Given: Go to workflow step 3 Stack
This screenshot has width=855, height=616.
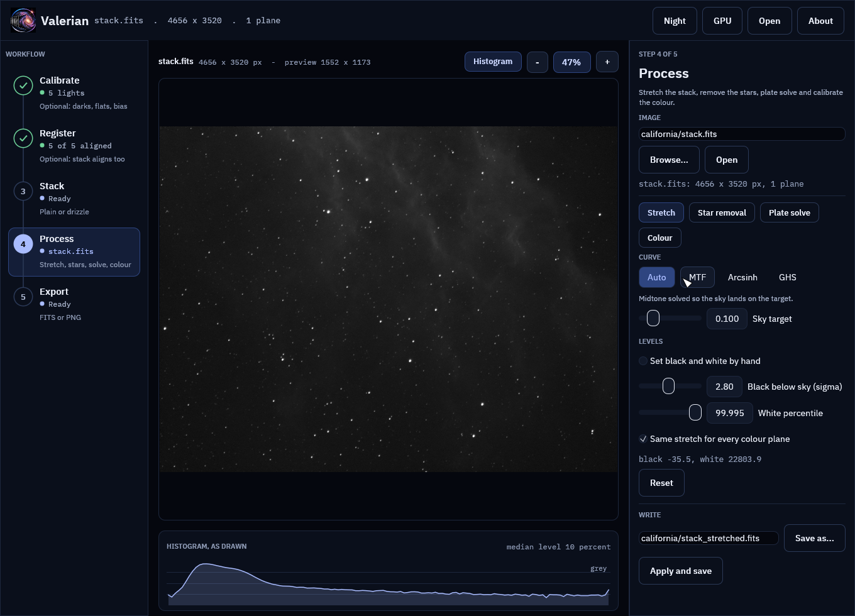Looking at the screenshot, I should click(x=74, y=199).
